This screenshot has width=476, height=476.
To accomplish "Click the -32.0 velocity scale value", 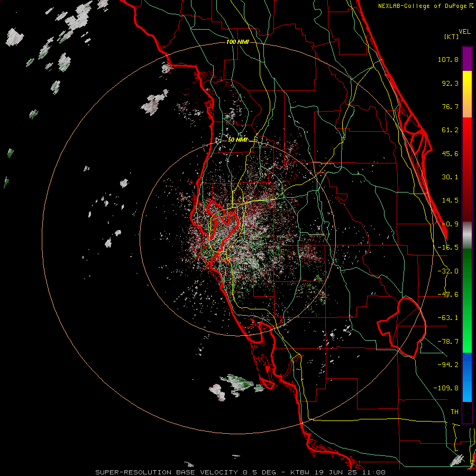I will 448,271.
